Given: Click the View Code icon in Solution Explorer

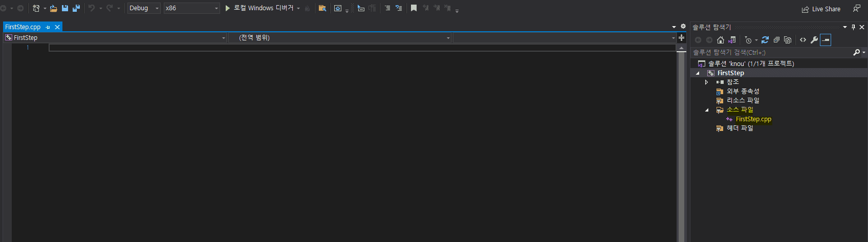Looking at the screenshot, I should [x=803, y=40].
